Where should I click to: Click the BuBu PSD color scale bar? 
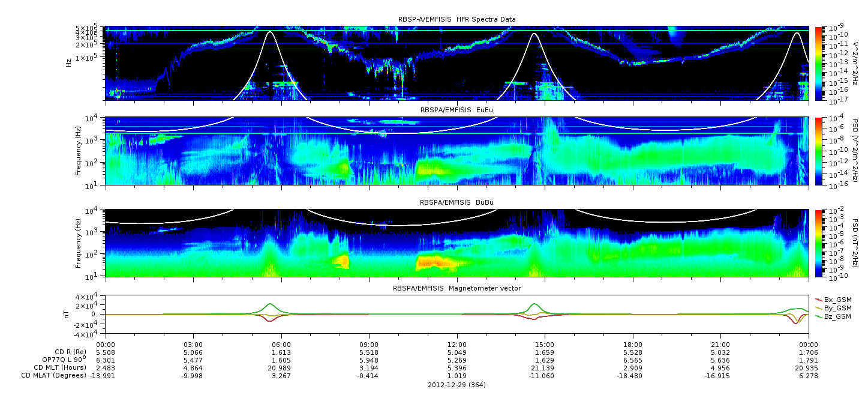tap(819, 243)
